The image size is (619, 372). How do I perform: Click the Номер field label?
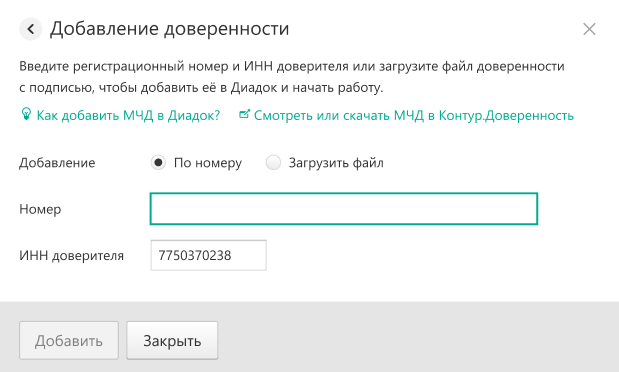coord(40,209)
